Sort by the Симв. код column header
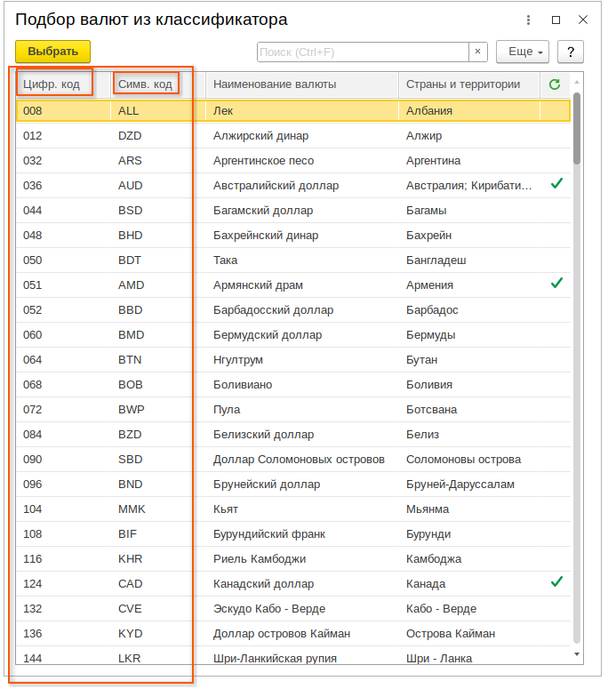This screenshot has width=616, height=697. (x=145, y=84)
